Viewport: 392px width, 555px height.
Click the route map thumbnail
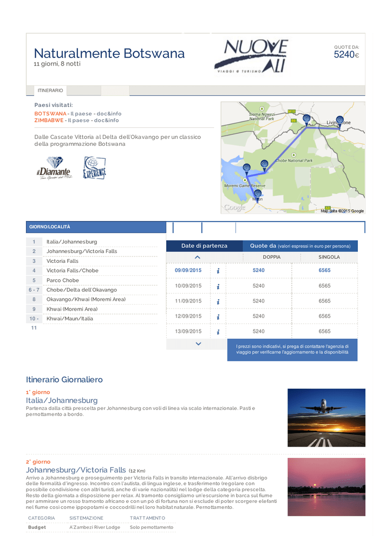click(x=293, y=158)
